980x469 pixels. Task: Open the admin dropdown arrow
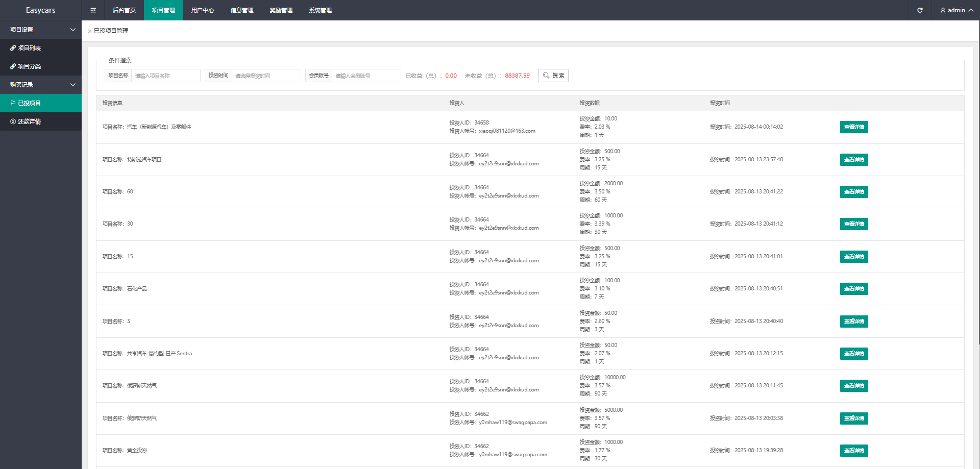click(x=971, y=10)
